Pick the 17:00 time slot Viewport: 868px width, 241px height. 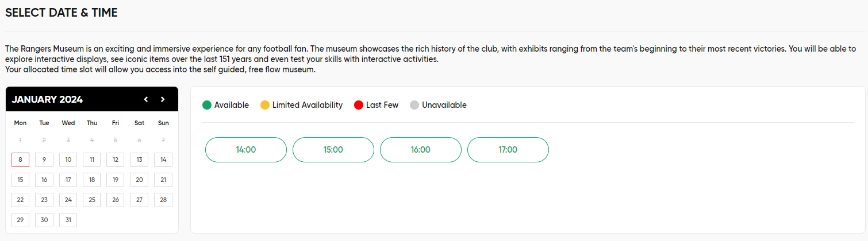[508, 150]
